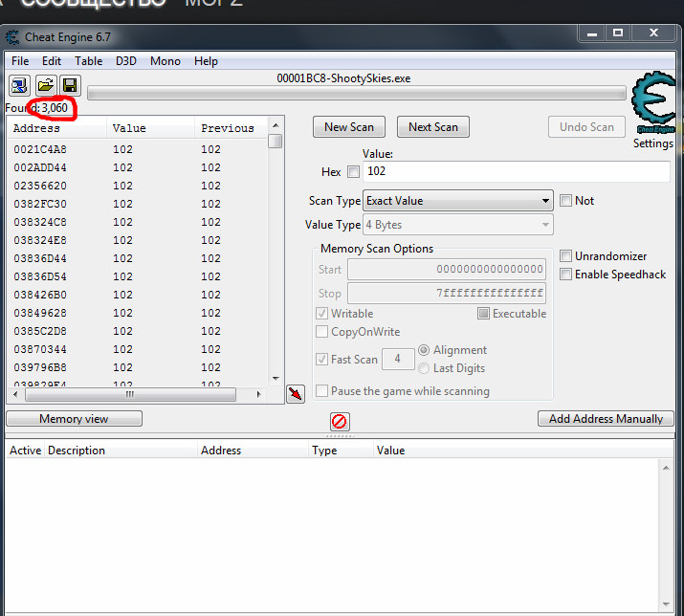Toggle the Executable checkbox
Viewport: 684px width, 616px height.
tap(483, 314)
